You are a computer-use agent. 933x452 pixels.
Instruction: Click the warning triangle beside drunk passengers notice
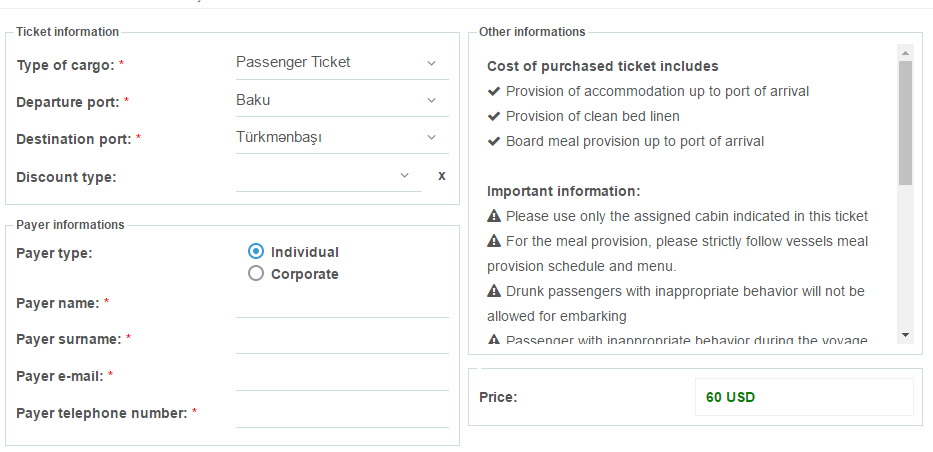tap(493, 291)
